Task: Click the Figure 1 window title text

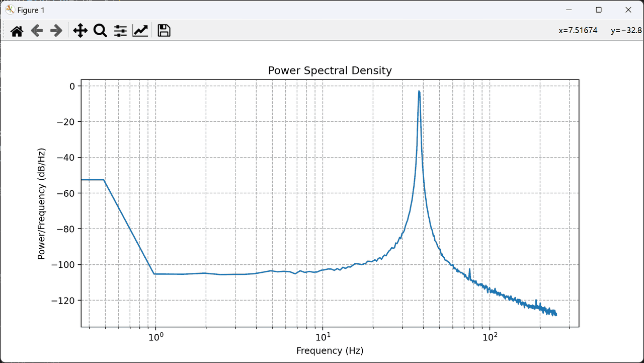Action: click(31, 10)
